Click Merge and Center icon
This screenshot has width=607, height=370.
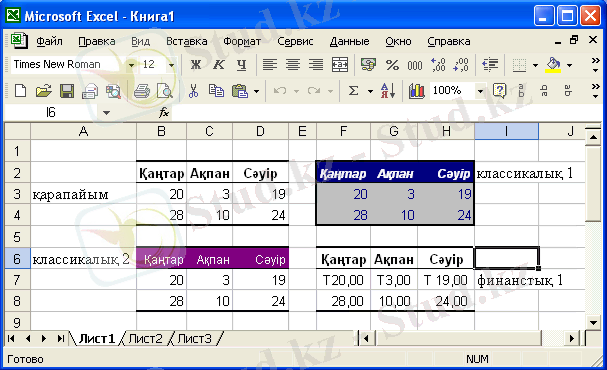(340, 65)
